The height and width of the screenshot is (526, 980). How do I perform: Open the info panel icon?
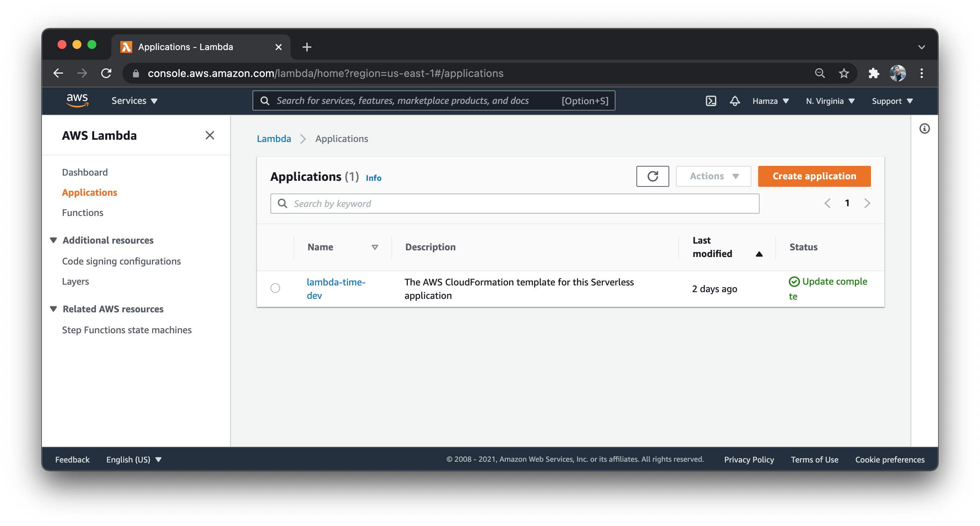click(x=924, y=129)
